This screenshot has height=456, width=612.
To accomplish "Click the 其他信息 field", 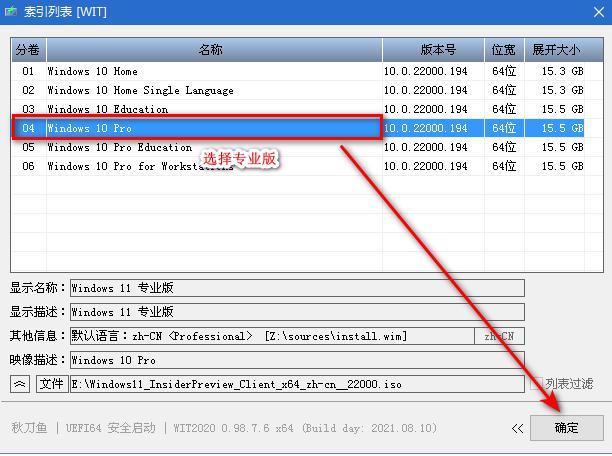I will (x=272, y=336).
